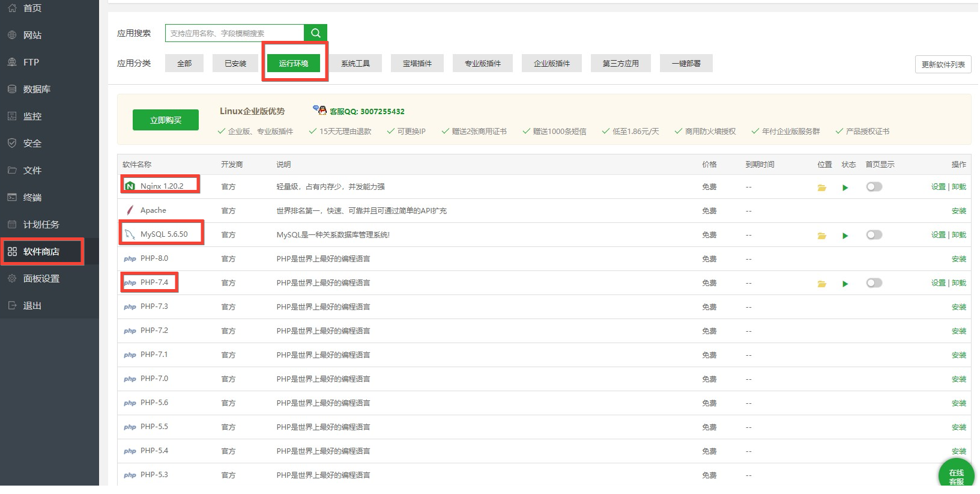Focus the 应用搜索 search input field
Image resolution: width=980 pixels, height=494 pixels.
(x=234, y=33)
